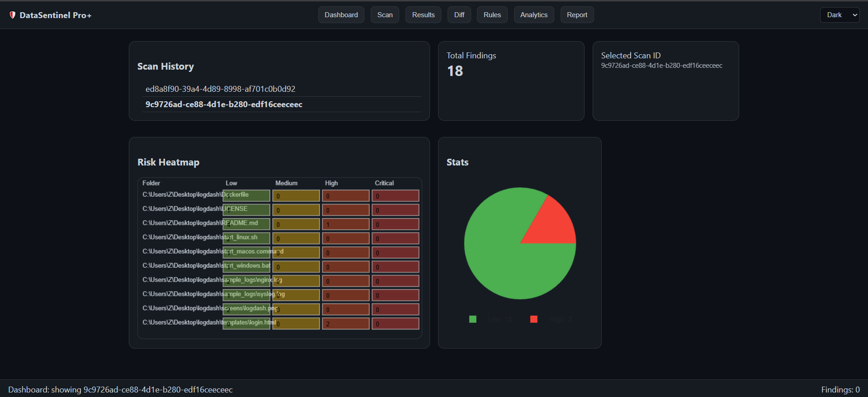The height and width of the screenshot is (397, 868).
Task: Click the High column header in heatmap
Action: tap(331, 183)
